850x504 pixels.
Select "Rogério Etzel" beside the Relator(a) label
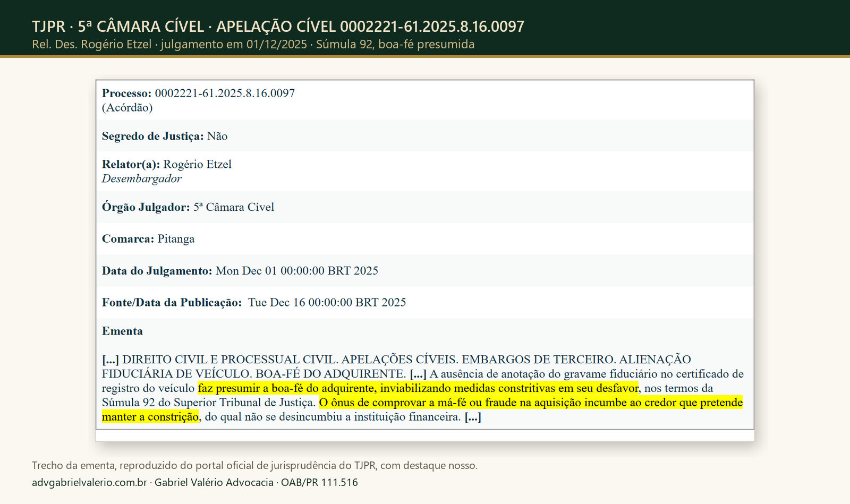197,164
